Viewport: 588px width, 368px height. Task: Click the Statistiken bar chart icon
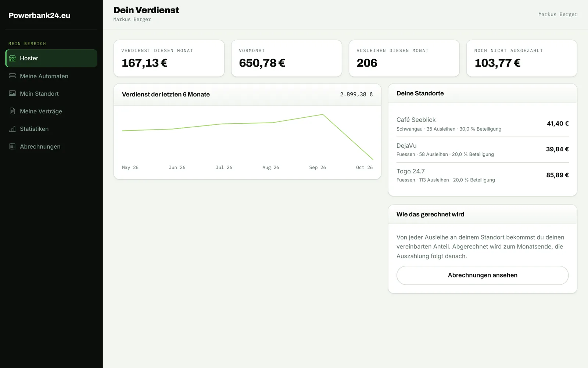tap(12, 129)
